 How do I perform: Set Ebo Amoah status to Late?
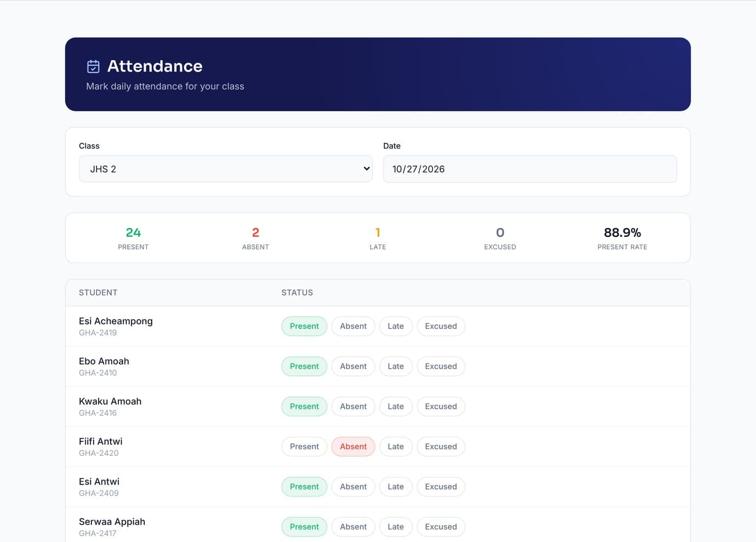coord(396,366)
